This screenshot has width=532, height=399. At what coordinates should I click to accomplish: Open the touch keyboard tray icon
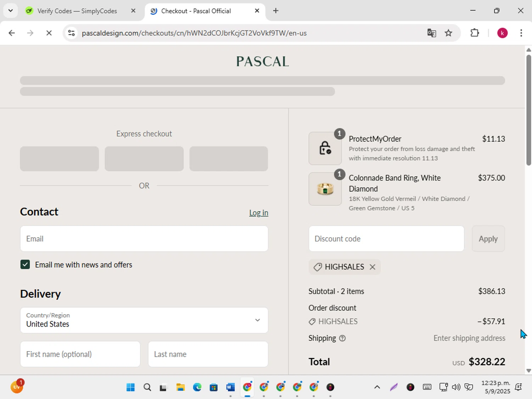427,387
